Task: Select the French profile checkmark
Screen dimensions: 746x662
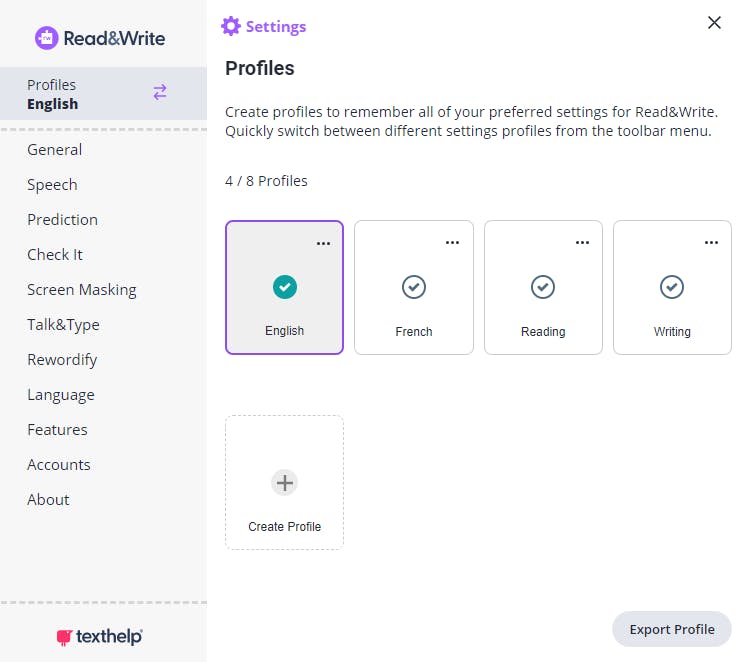Action: point(413,287)
